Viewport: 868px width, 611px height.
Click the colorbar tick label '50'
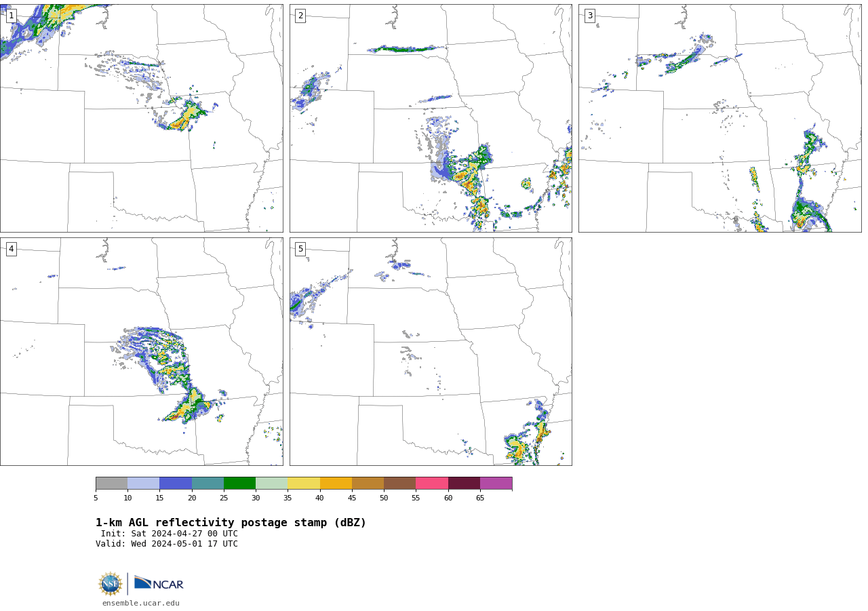(384, 498)
